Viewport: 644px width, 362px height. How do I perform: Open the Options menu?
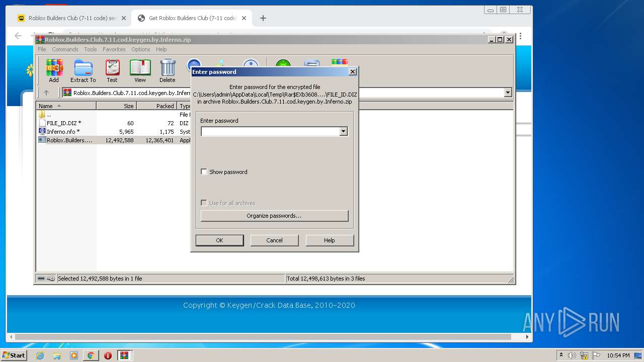tap(141, 49)
